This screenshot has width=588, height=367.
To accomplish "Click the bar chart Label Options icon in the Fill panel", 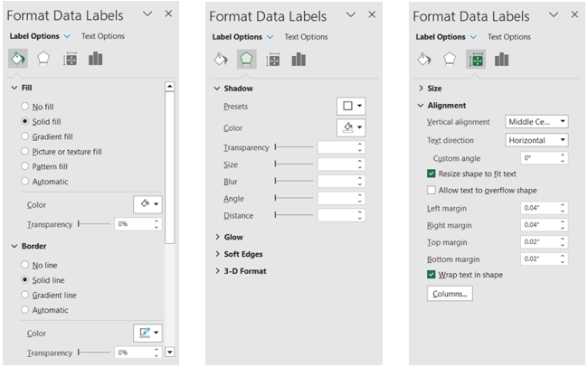I will click(95, 59).
